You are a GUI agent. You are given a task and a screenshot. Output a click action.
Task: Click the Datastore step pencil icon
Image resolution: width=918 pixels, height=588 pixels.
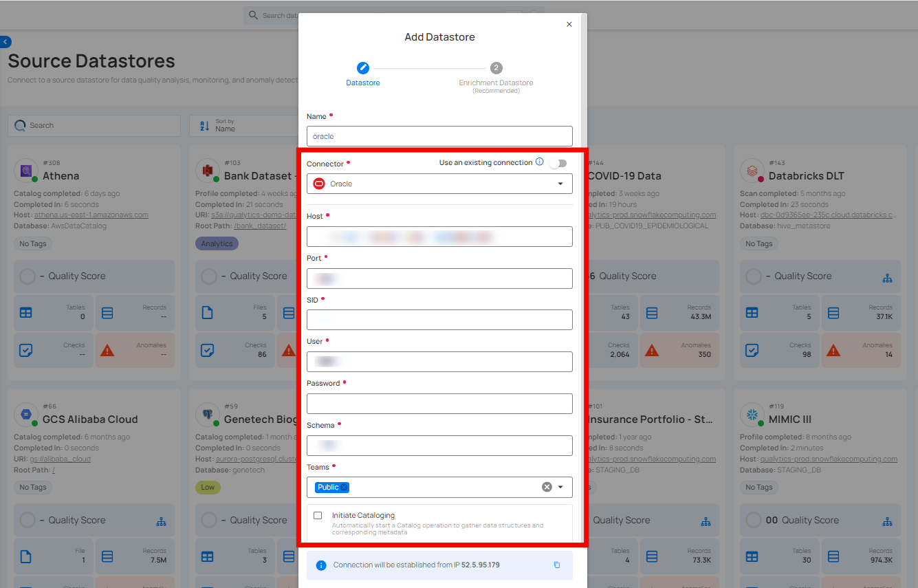pyautogui.click(x=363, y=68)
